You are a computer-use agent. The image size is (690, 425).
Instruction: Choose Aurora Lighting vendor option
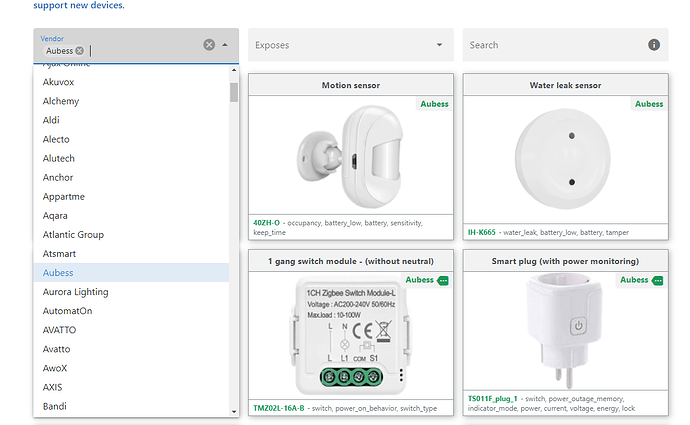tap(76, 292)
